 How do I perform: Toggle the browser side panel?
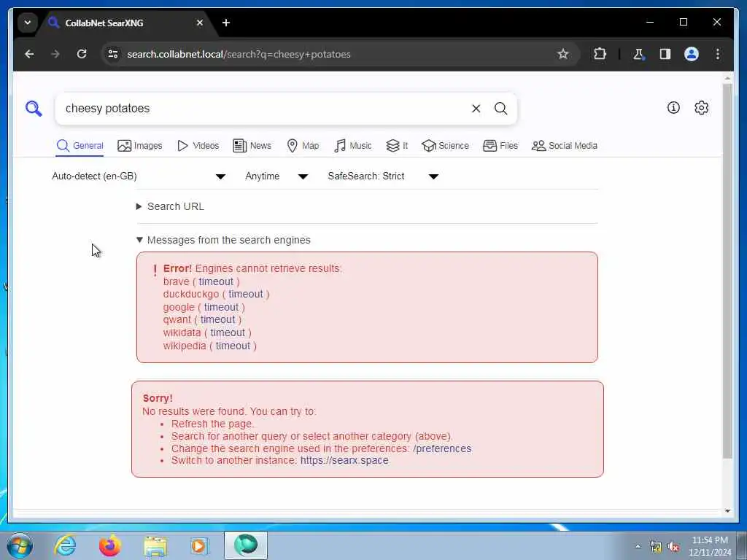[x=665, y=54]
